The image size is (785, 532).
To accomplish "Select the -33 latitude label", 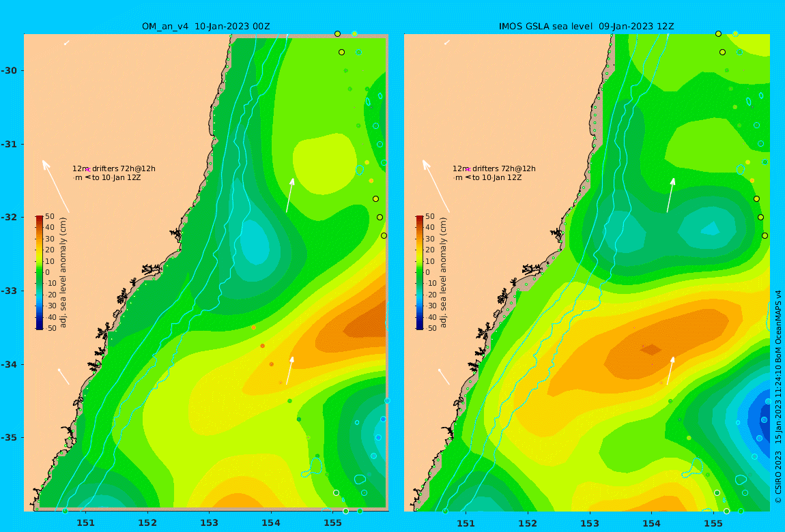I will (x=9, y=291).
